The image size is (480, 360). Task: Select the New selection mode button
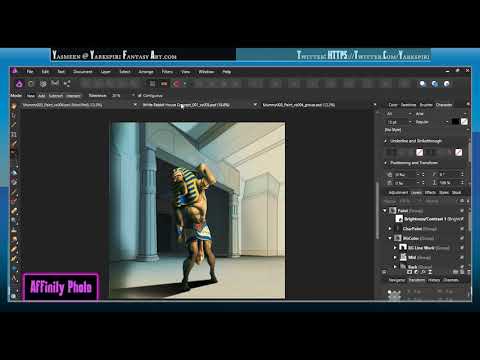click(31, 96)
